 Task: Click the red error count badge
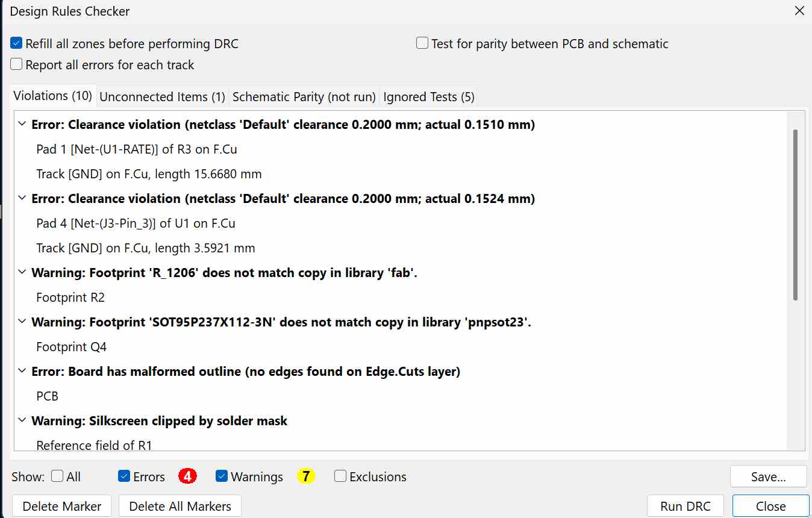(187, 476)
